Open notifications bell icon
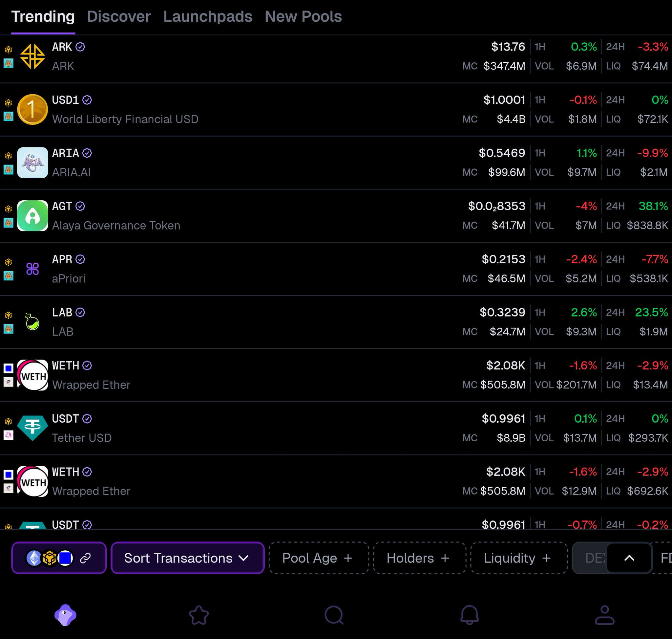672x639 pixels. 470,615
